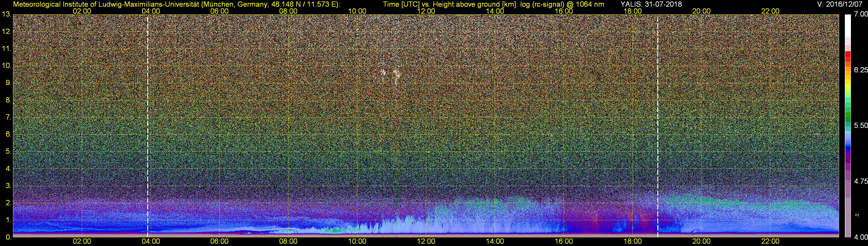The height and width of the screenshot is (246, 868).
Task: Click the 12:00 label on the bottom time axis
Action: 426,241
